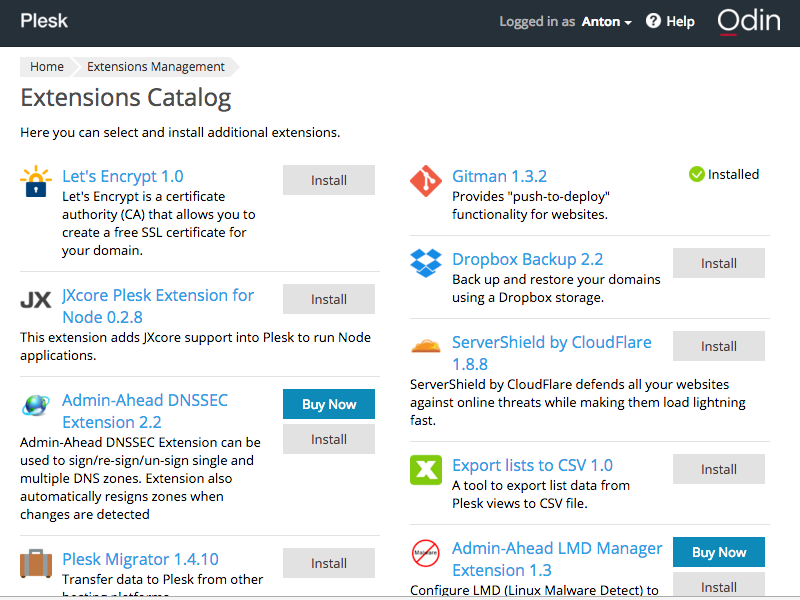Click the Export lists to CSV icon
This screenshot has height=600, width=800.
[x=426, y=469]
